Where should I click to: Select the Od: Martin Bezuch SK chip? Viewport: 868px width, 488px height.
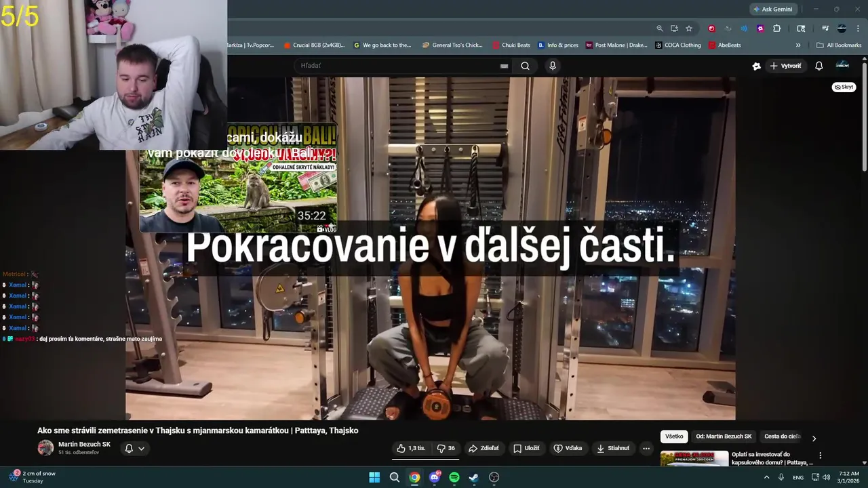724,436
